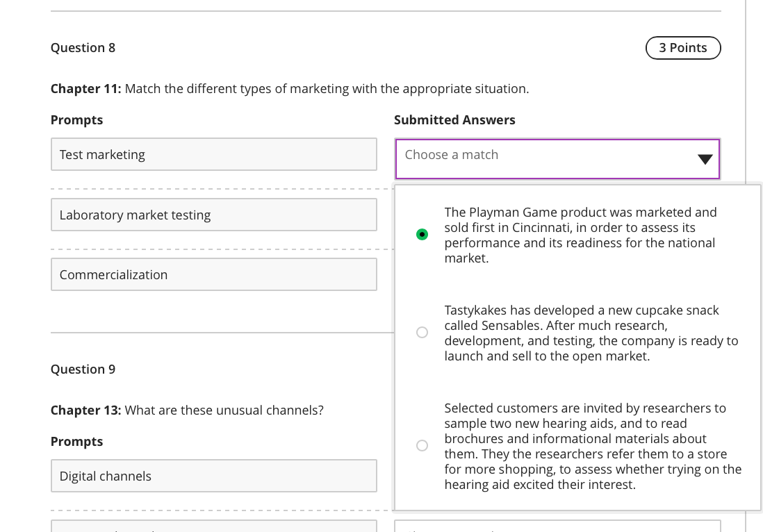Click the "Question 9" heading

point(83,369)
